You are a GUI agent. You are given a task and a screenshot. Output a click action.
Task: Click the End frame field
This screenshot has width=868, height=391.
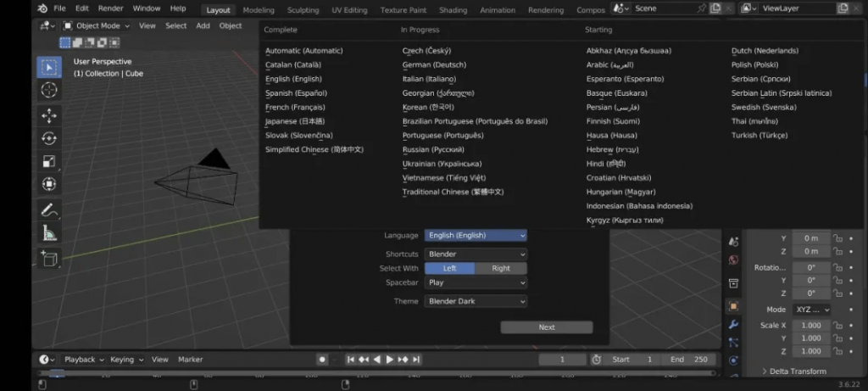click(687, 360)
